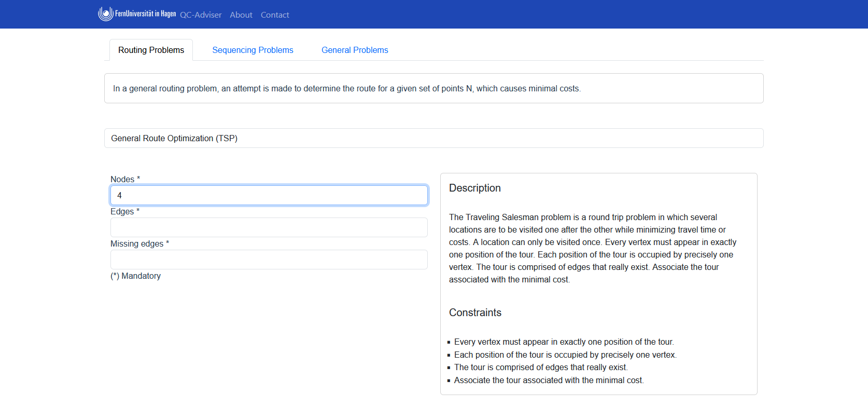Open the QC-Adviser home link
The width and height of the screenshot is (868, 407).
tap(201, 15)
